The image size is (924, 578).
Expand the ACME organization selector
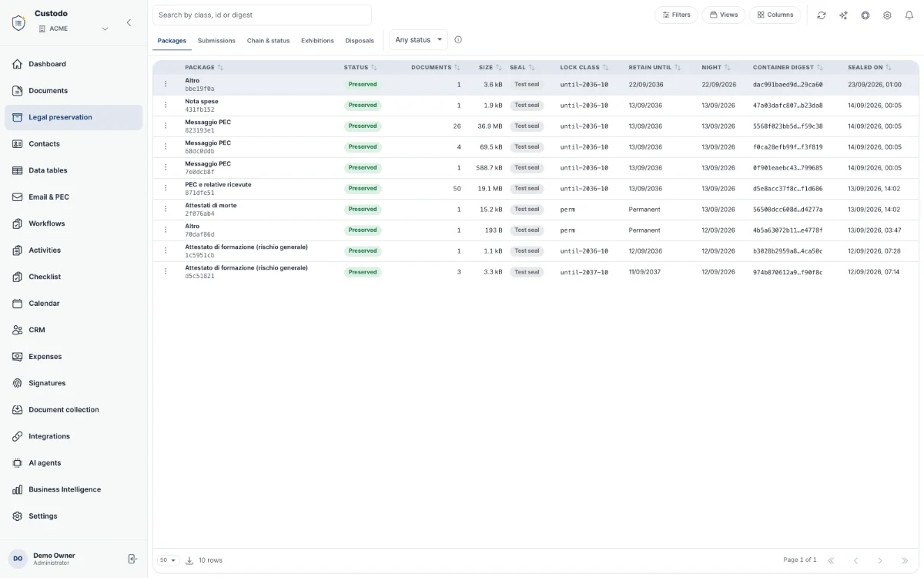coord(74,29)
